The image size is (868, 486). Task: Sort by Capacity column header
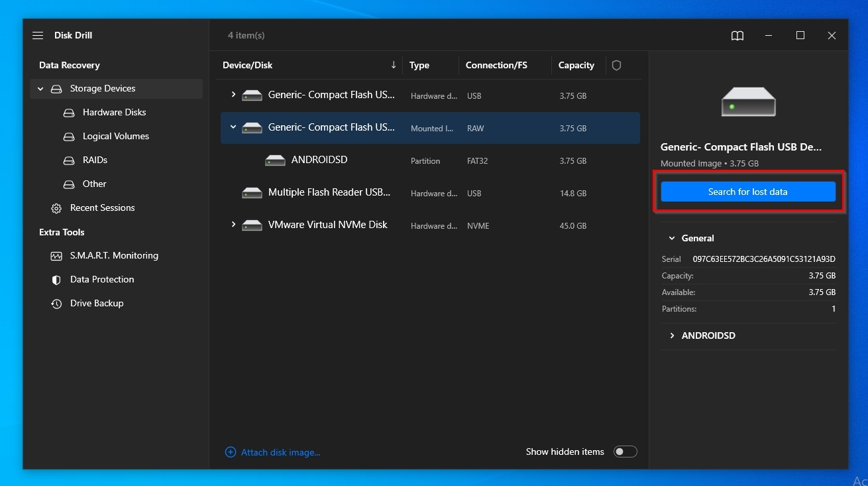click(576, 65)
